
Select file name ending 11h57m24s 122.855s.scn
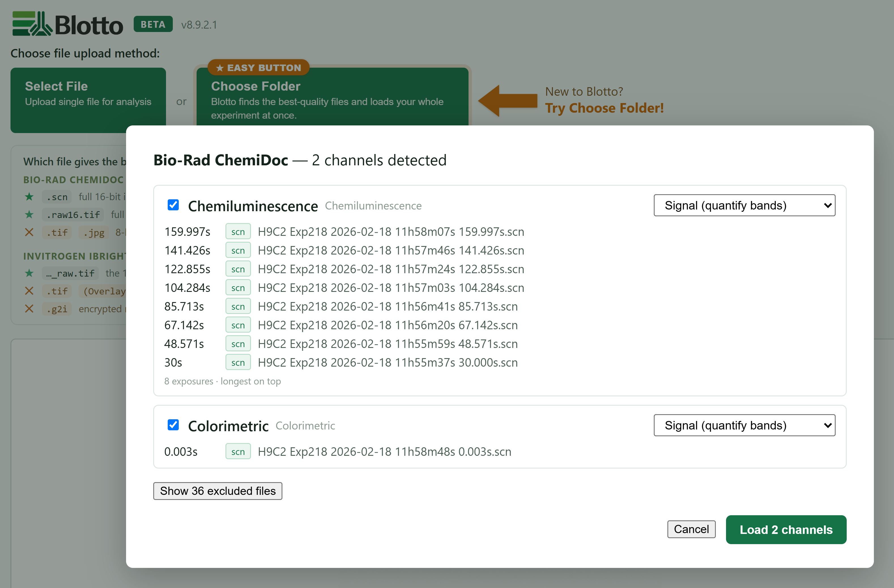click(391, 269)
